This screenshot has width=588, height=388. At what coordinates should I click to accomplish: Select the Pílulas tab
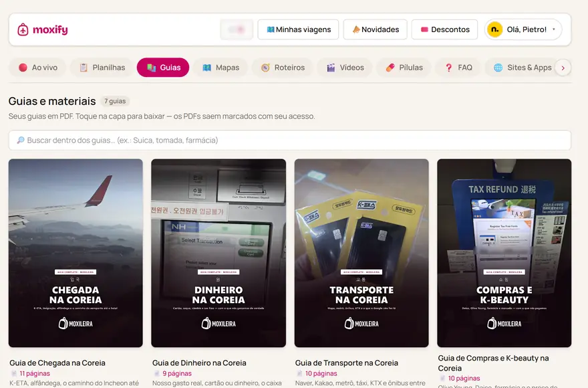pyautogui.click(x=404, y=68)
